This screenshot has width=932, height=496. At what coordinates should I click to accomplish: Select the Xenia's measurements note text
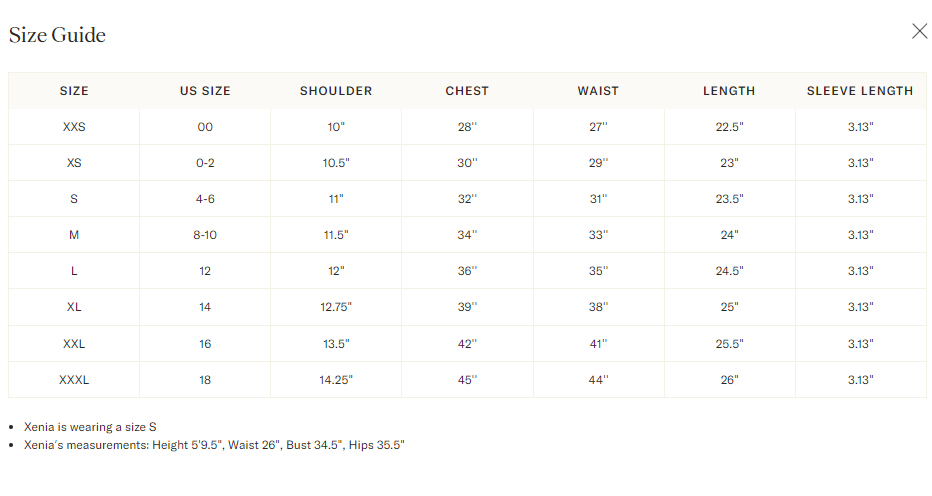pos(214,445)
